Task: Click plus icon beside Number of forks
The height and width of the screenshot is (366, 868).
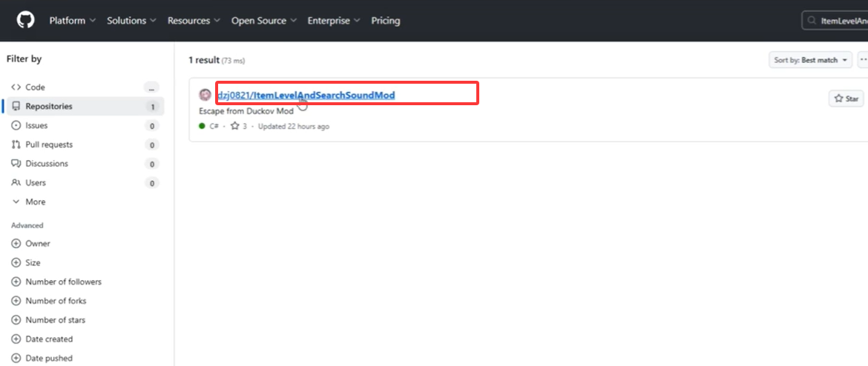Action: 16,301
